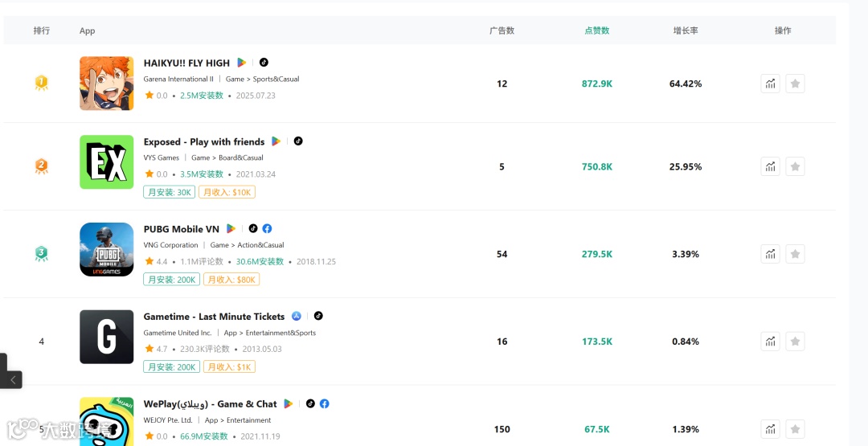Click Google Play icon next to Exposed
Screen dimensions: 868x446
[276, 141]
